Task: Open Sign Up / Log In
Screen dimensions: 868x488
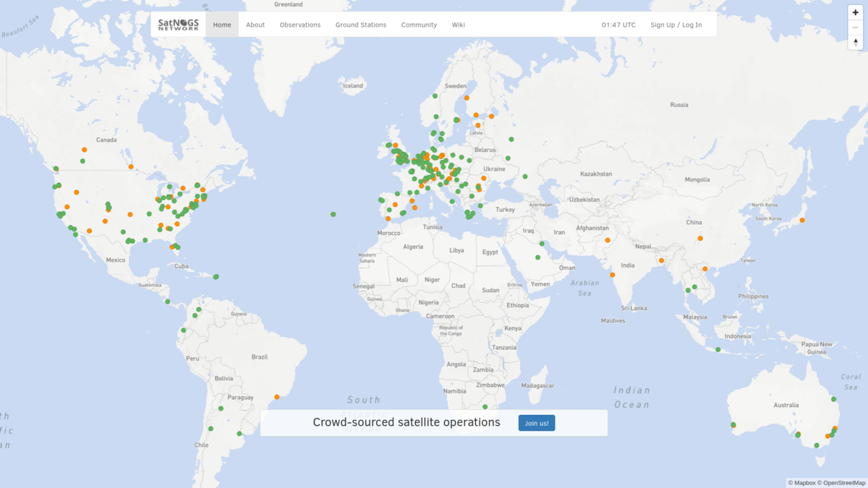Action: (676, 24)
